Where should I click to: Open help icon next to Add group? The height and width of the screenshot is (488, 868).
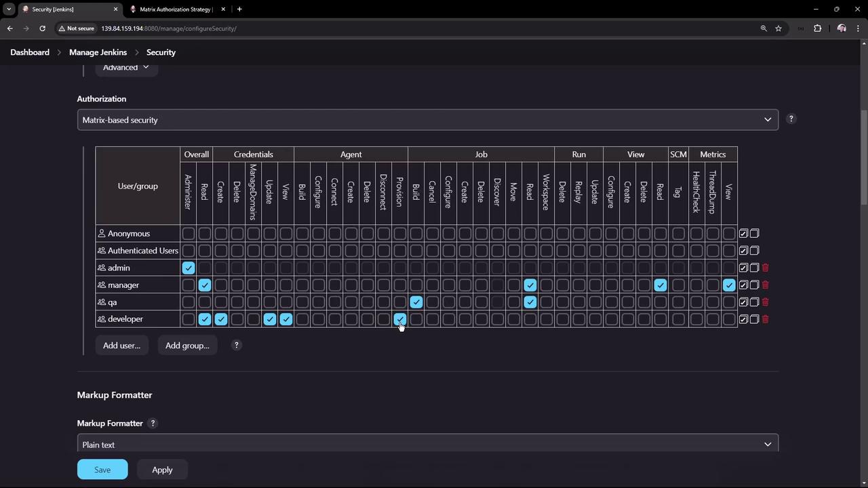pyautogui.click(x=237, y=345)
